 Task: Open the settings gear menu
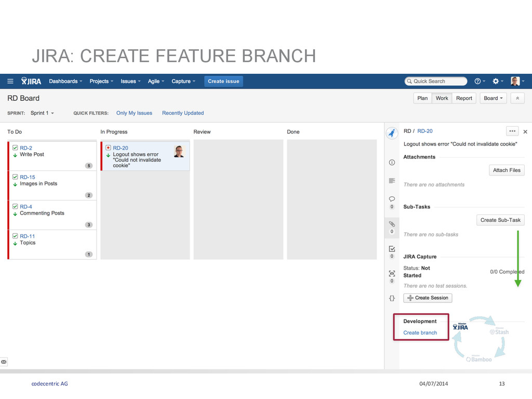(x=497, y=81)
